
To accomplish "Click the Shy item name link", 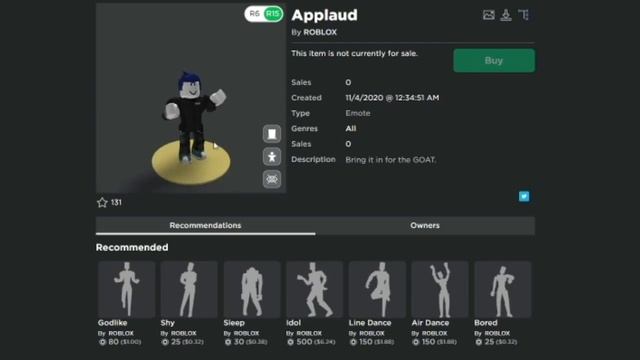I will [168, 323].
